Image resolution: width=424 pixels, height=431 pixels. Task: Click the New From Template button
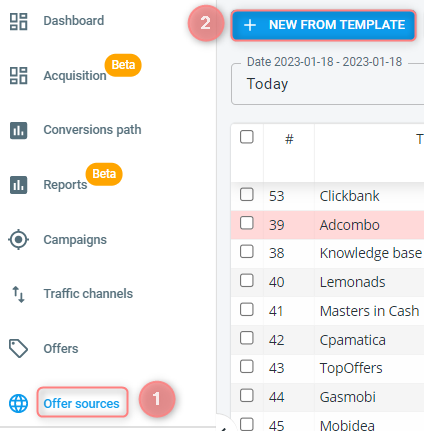(323, 25)
